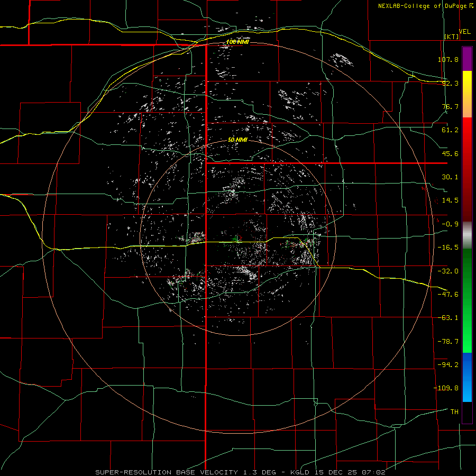
Task: Click the TH threshold label
Action: [454, 412]
